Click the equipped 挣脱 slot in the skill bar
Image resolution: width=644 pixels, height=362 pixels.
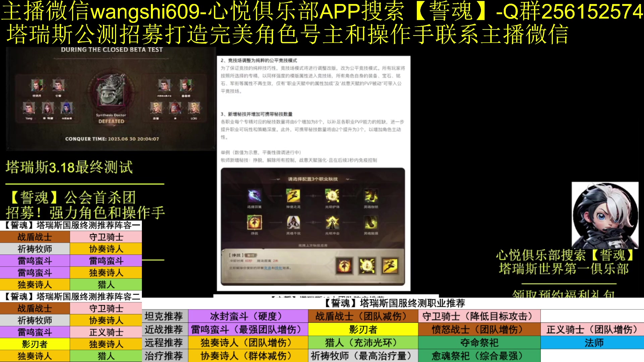[x=344, y=266]
